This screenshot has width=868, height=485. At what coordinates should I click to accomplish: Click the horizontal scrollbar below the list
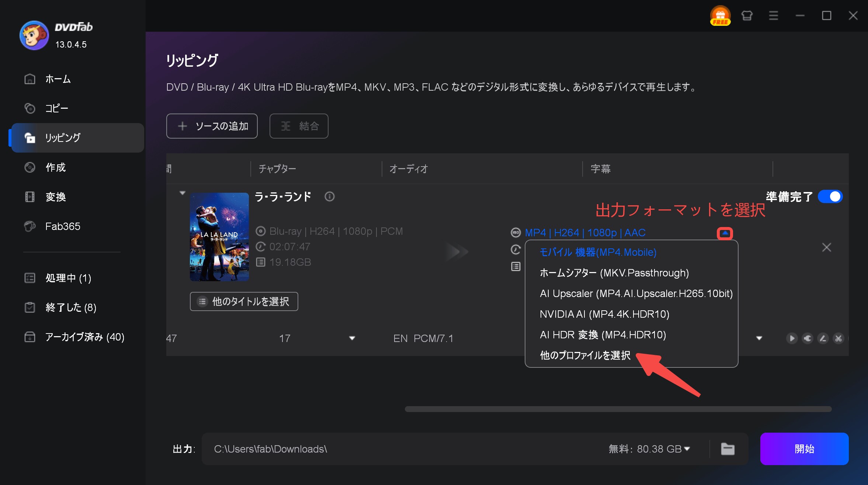point(618,409)
